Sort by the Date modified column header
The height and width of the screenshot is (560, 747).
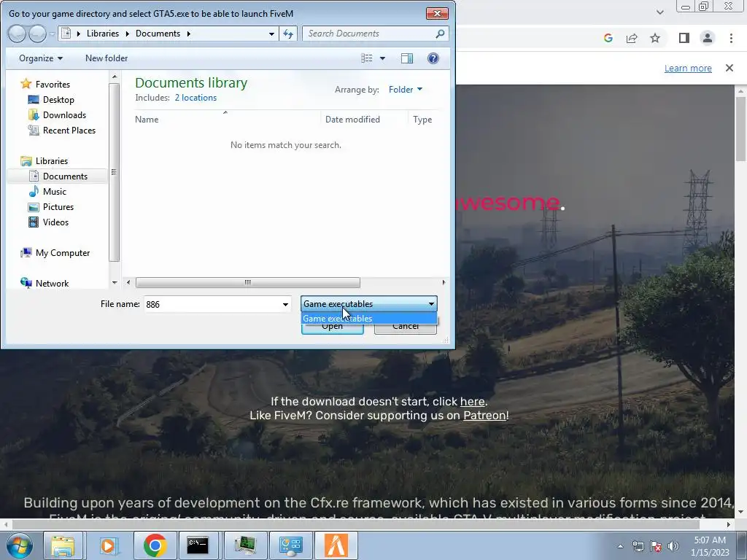[x=352, y=120]
